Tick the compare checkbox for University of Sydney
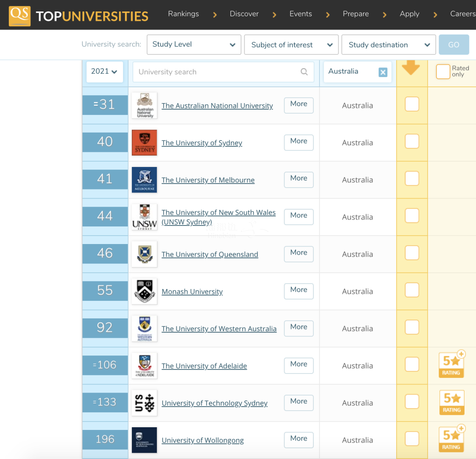 pyautogui.click(x=412, y=141)
